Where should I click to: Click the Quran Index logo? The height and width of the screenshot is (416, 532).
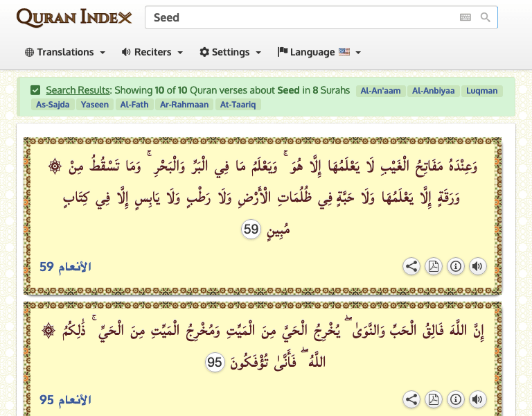(74, 17)
